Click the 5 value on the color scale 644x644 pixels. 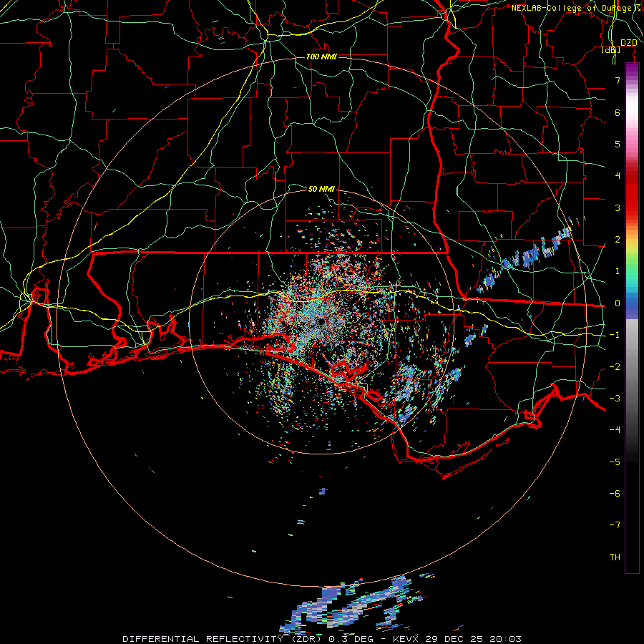click(x=618, y=144)
